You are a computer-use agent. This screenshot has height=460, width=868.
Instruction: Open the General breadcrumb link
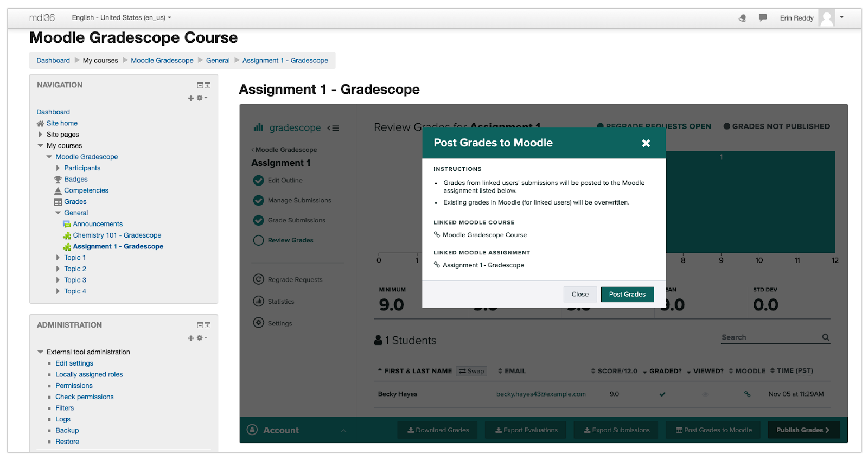(x=218, y=61)
